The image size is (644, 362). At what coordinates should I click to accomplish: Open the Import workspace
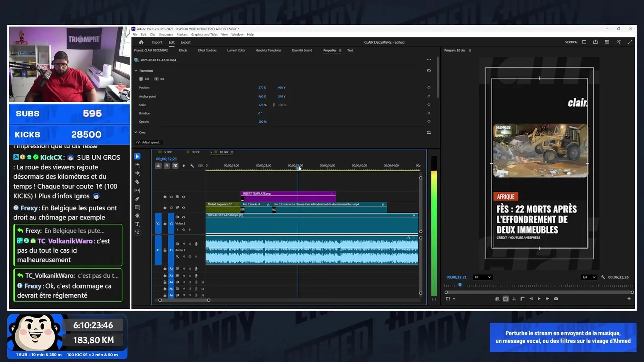[157, 42]
